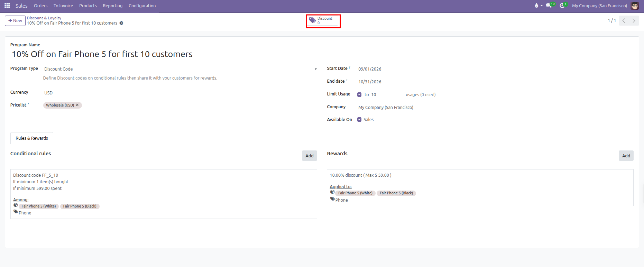Toggle the Limit Usage checkbox
644x267 pixels.
pos(359,95)
